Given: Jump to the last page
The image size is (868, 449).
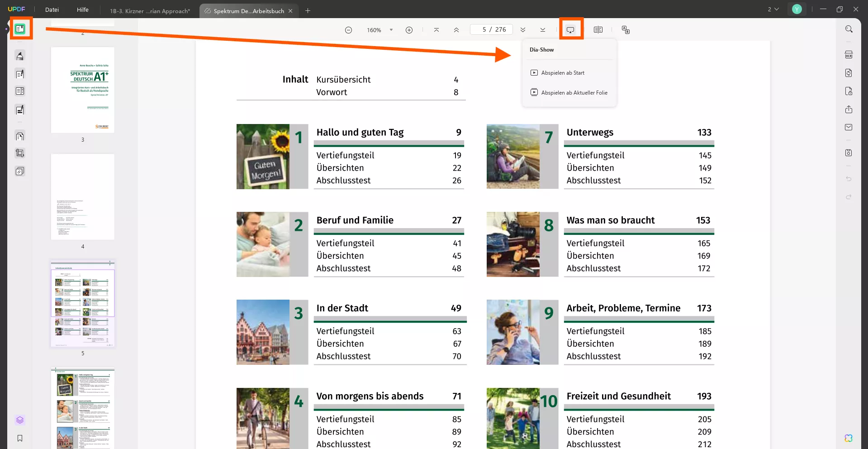Looking at the screenshot, I should (x=543, y=30).
